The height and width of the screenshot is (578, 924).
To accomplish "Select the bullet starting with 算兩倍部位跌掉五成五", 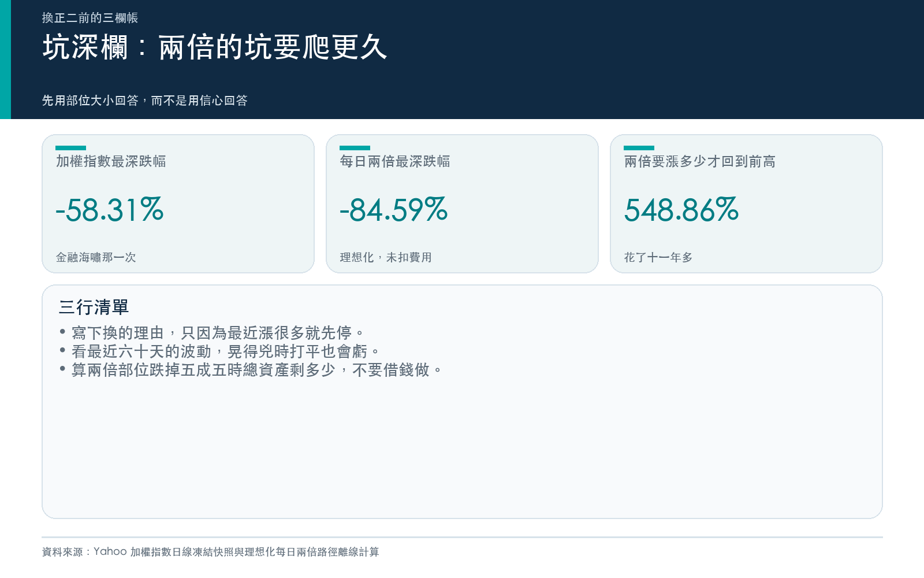I will 251,370.
